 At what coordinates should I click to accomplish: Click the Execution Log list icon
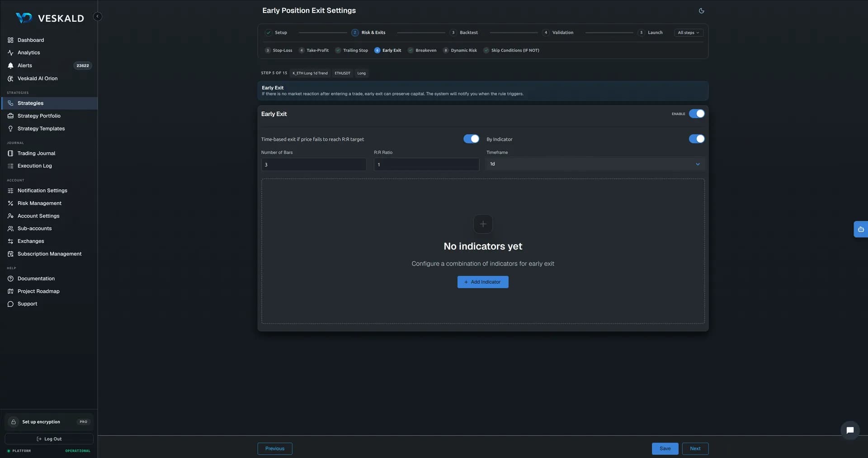10,166
